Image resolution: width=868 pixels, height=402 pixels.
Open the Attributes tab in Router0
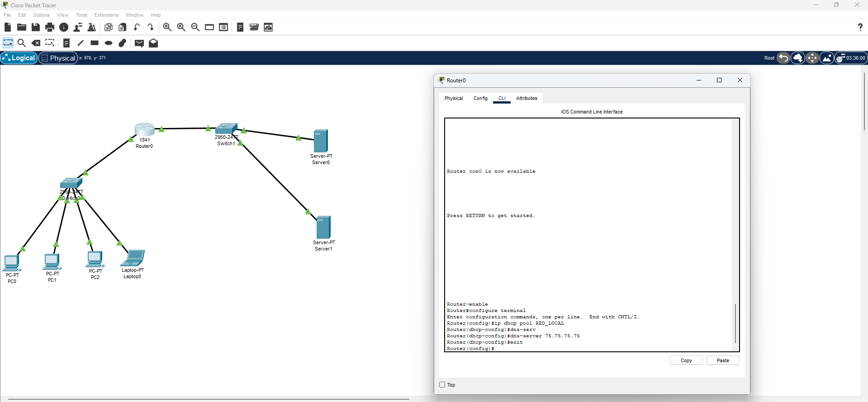coord(526,98)
